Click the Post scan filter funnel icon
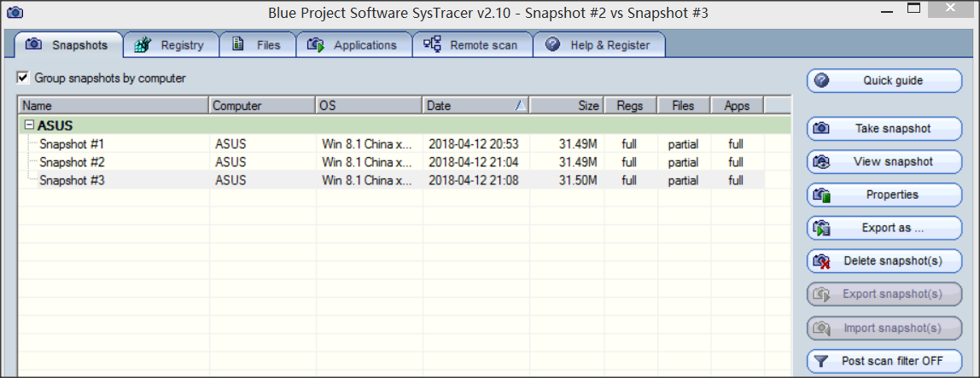Viewport: 980px width, 378px height. 821,360
